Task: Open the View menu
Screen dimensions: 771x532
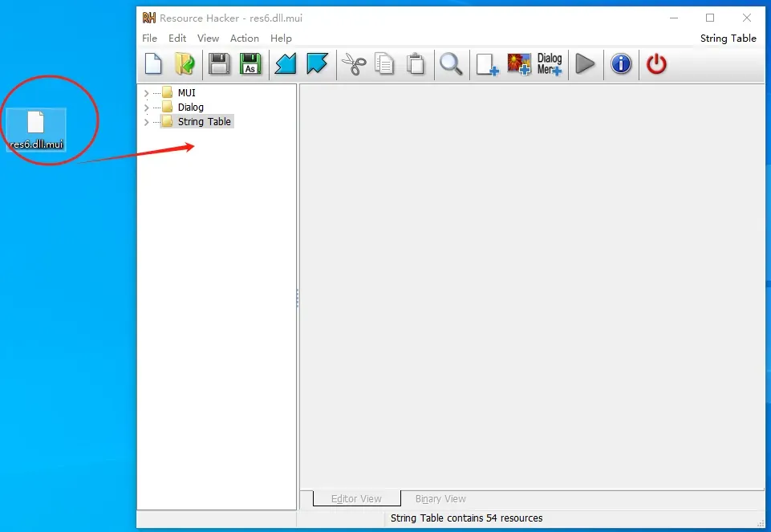Action: pyautogui.click(x=208, y=39)
